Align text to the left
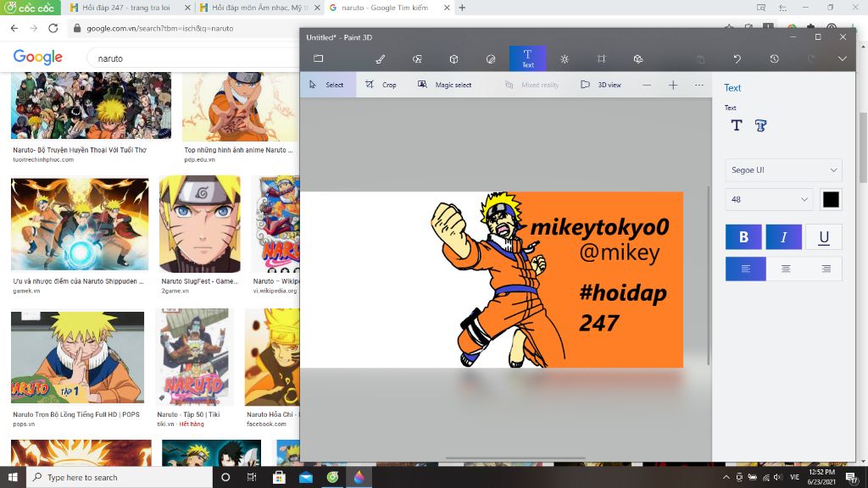This screenshot has height=488, width=868. (x=746, y=269)
